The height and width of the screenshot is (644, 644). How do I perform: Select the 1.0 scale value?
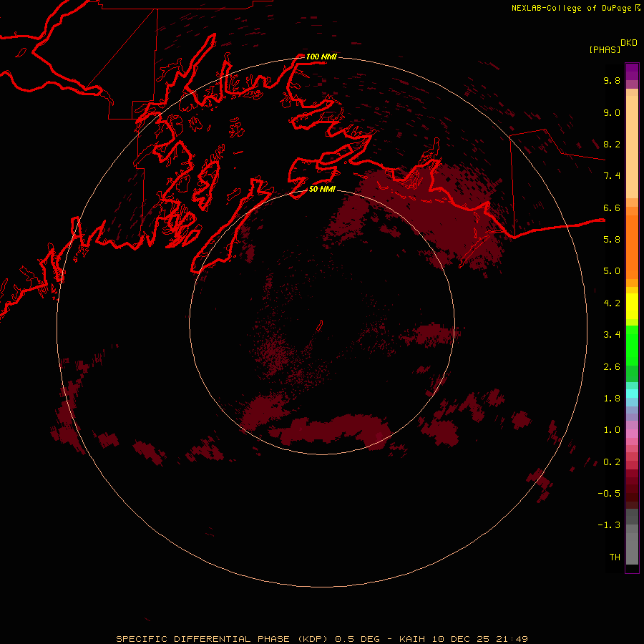pyautogui.click(x=612, y=430)
